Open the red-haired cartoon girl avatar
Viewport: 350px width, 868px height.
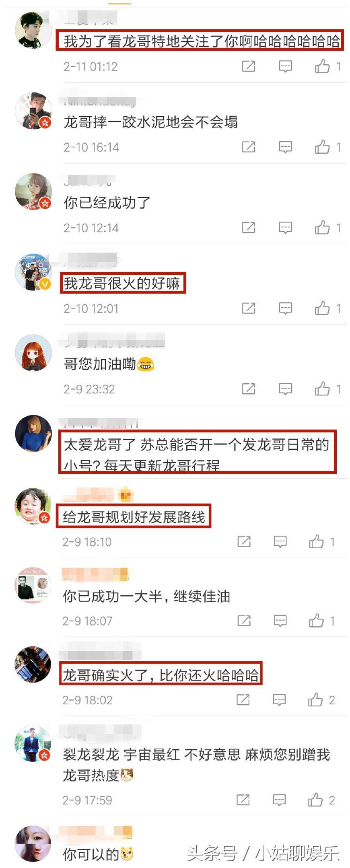[33, 352]
